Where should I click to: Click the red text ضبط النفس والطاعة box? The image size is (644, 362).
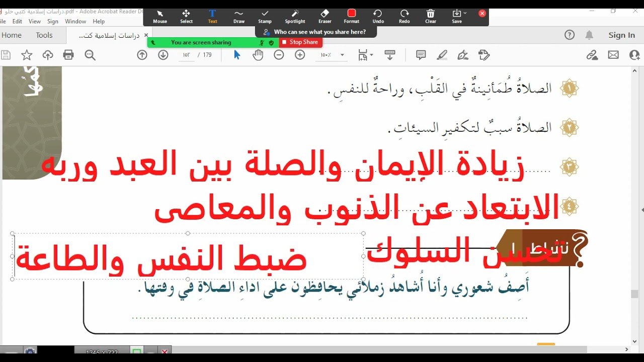pyautogui.click(x=187, y=256)
